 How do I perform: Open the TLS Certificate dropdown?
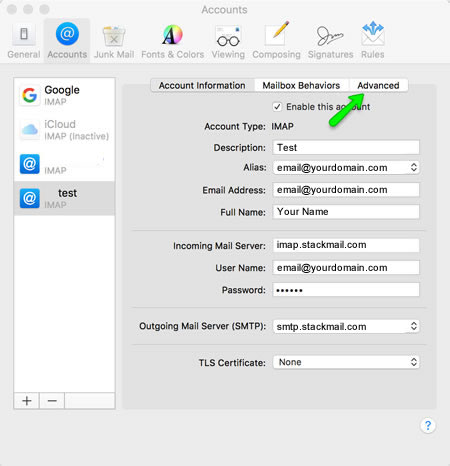346,362
